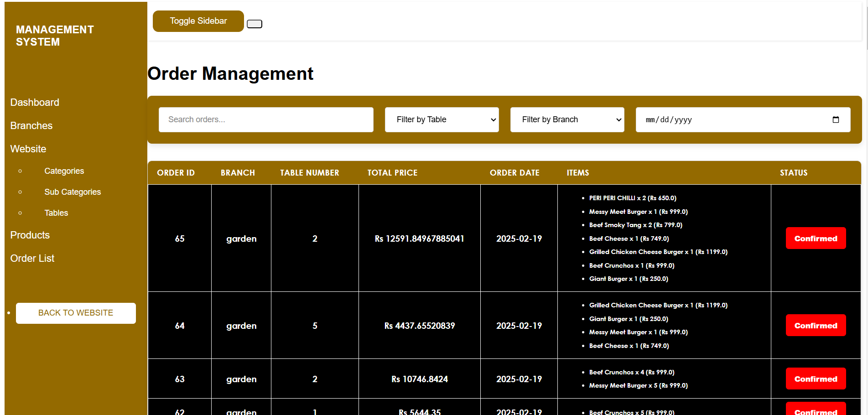Navigate to Tables in the sidebar

point(56,213)
